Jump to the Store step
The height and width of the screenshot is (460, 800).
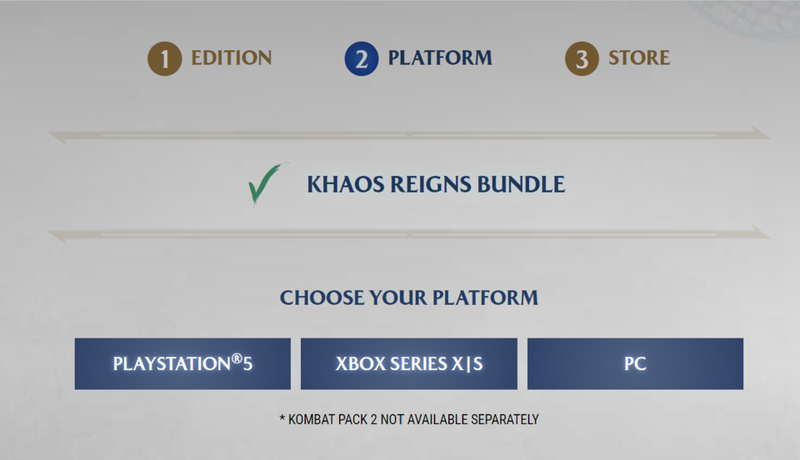tap(639, 58)
